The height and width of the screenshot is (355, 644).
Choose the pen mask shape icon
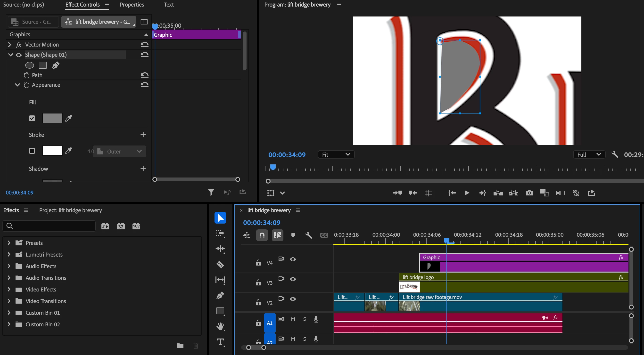click(56, 65)
